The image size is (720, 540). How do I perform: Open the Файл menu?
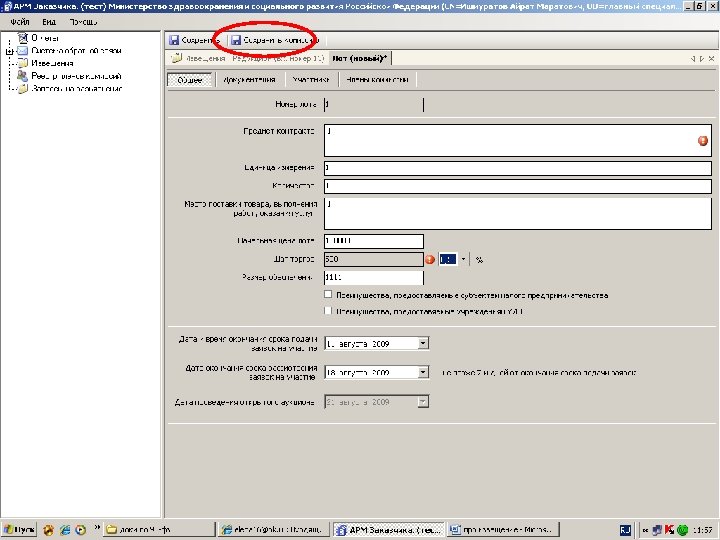pos(20,22)
